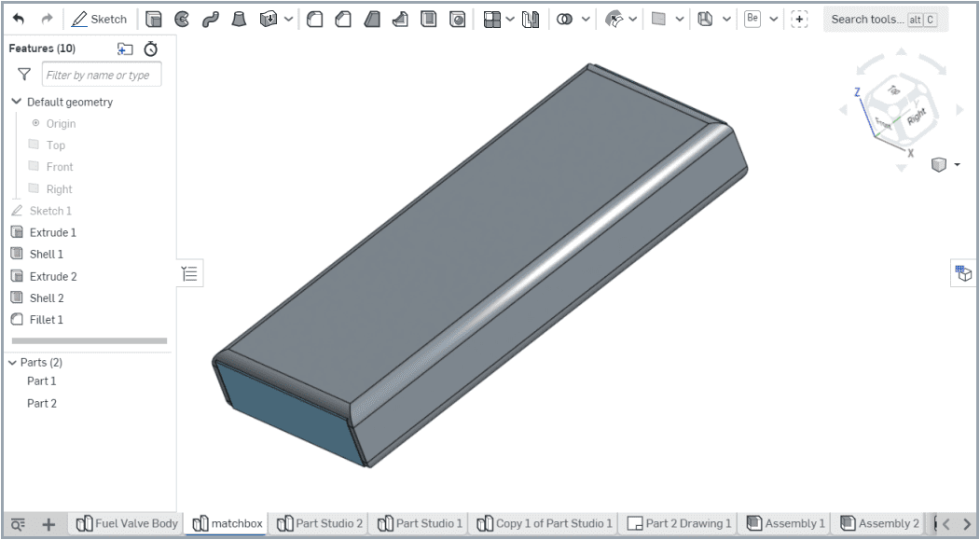Click the filter funnel icon in the Features panel

23,74
